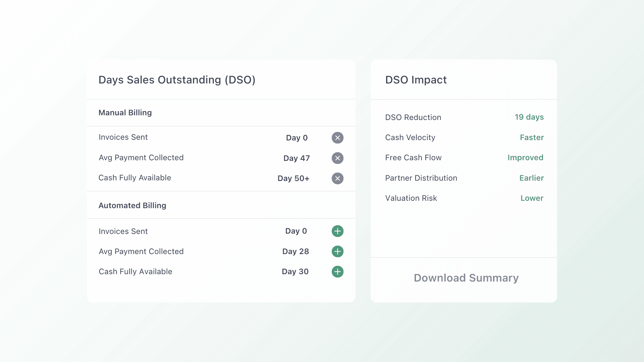The image size is (644, 362).
Task: Click Days Sales Outstanding (DSO) title
Action: tap(177, 80)
